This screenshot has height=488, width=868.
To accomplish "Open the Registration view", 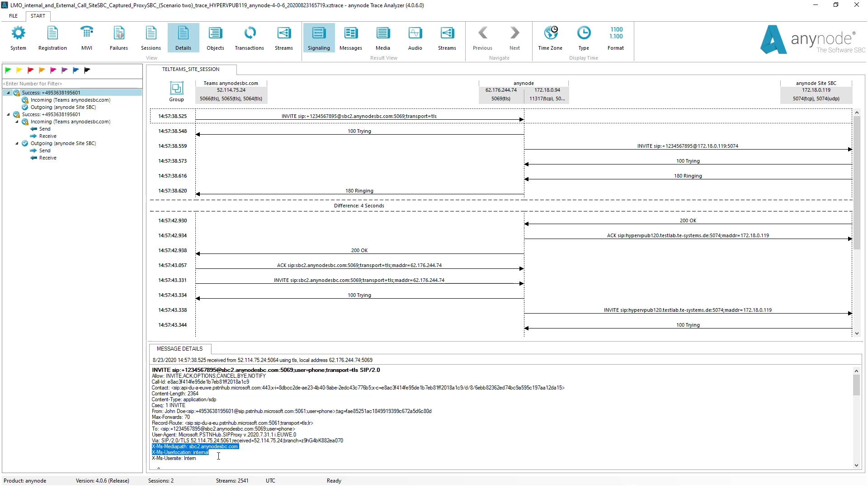I will [x=52, y=38].
